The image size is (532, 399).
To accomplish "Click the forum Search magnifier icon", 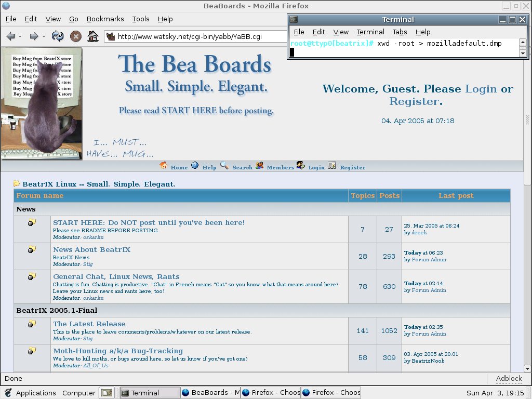I will (224, 165).
